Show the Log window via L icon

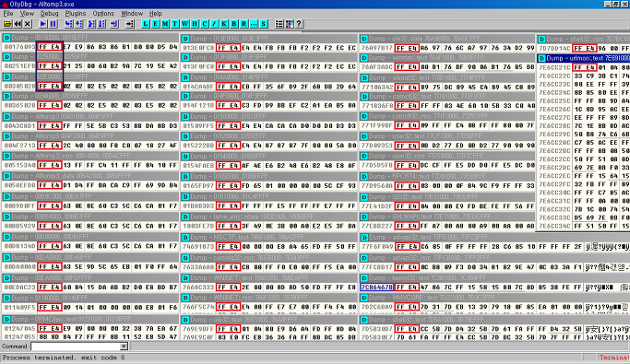point(146,24)
